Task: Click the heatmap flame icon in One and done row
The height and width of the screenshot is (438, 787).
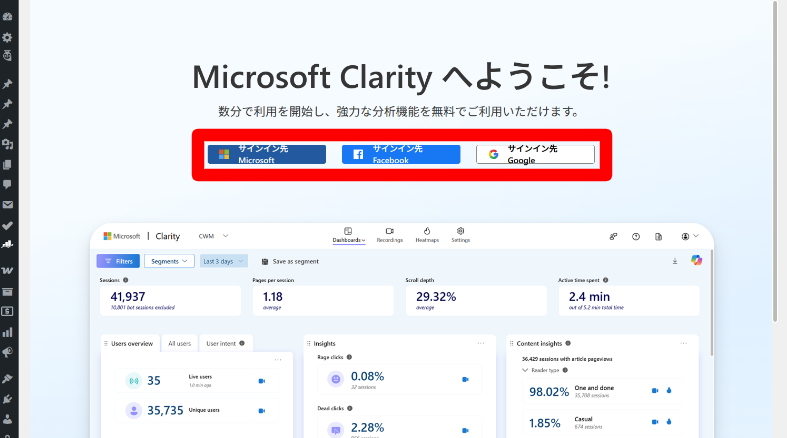Action: pyautogui.click(x=669, y=390)
